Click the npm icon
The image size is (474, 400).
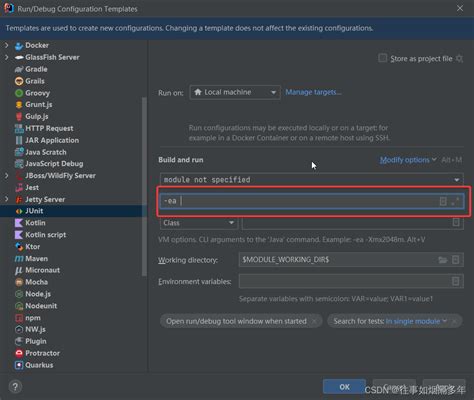click(19, 318)
